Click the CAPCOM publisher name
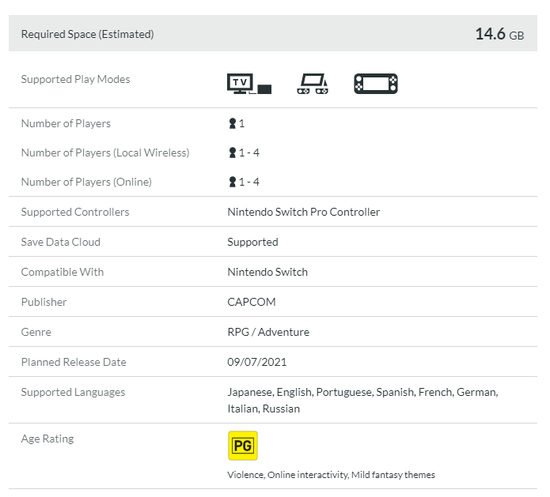The image size is (550, 497). coord(251,302)
